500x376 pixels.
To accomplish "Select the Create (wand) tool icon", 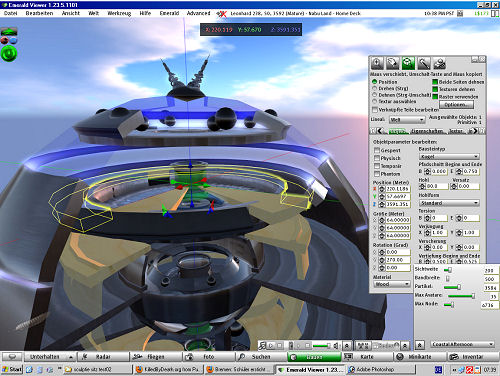I will coord(424,63).
